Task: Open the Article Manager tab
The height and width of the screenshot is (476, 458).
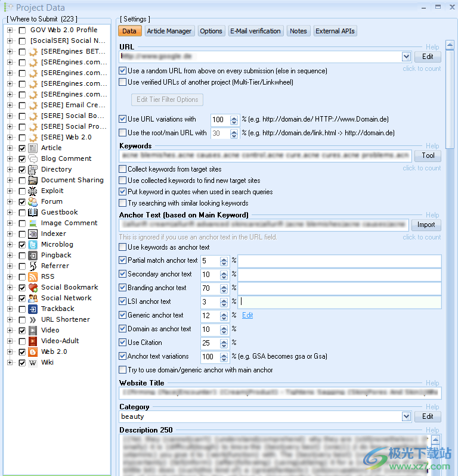Action: [x=169, y=31]
